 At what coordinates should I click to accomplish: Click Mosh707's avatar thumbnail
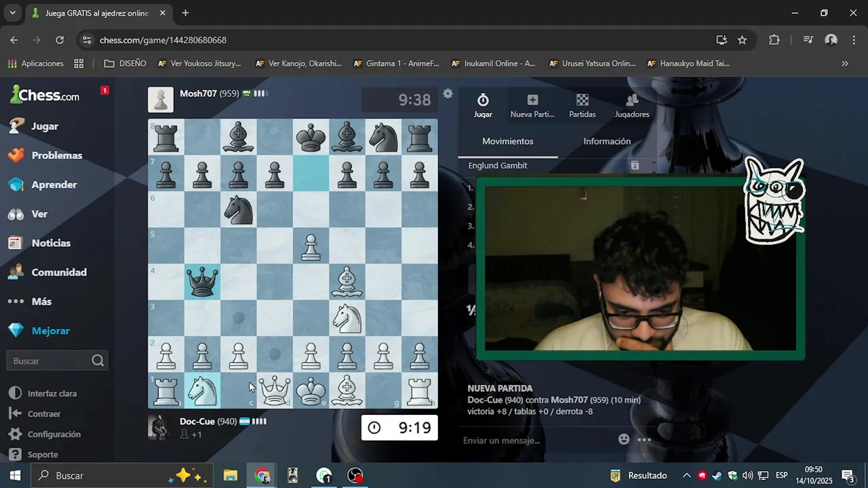coord(161,100)
